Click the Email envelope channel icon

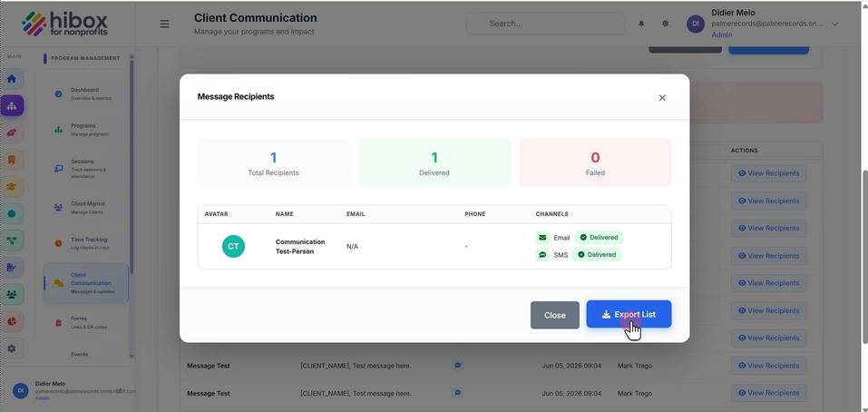(x=542, y=238)
